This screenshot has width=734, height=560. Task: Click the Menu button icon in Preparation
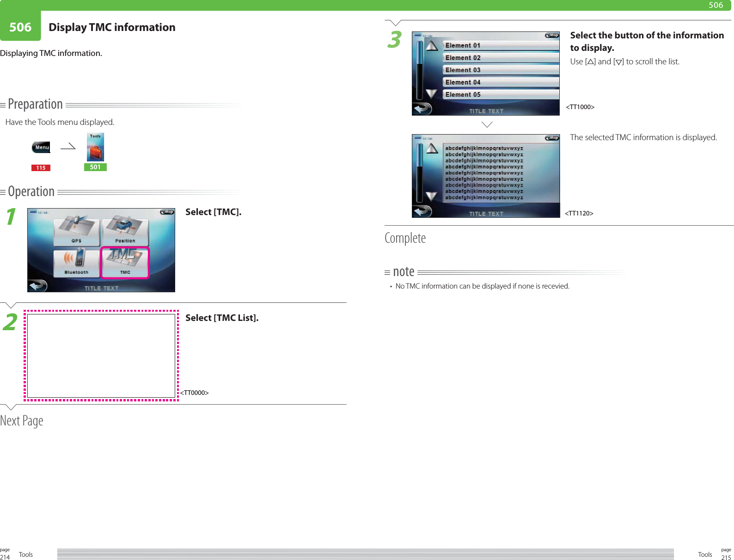[41, 148]
